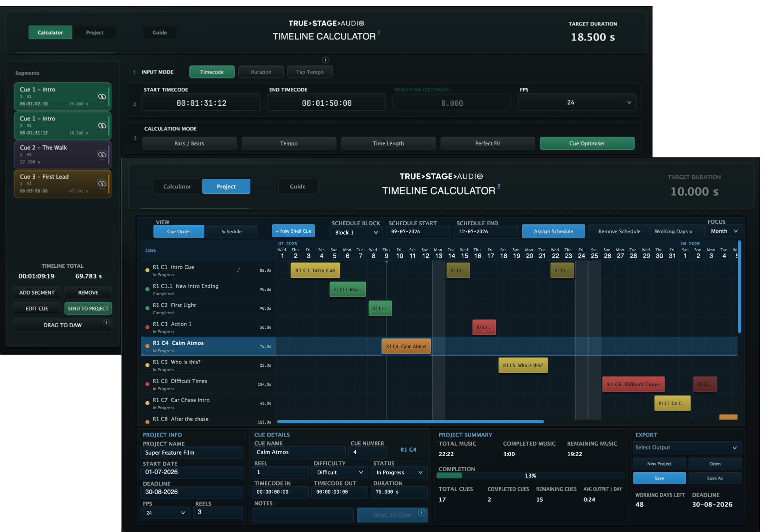Open Guide tab in front window

pos(298,186)
